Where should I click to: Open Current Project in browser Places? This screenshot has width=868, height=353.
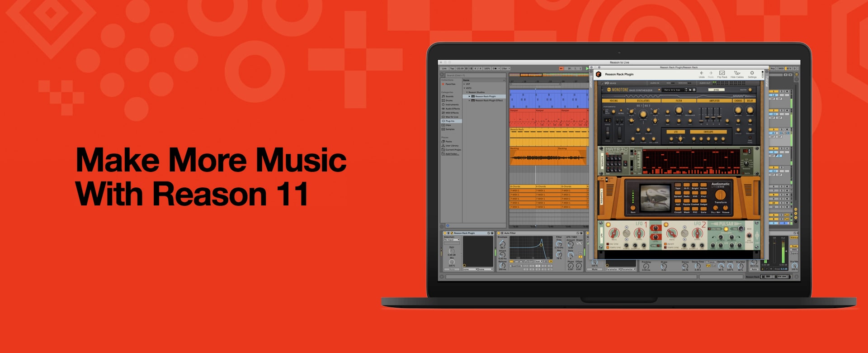coord(451,150)
